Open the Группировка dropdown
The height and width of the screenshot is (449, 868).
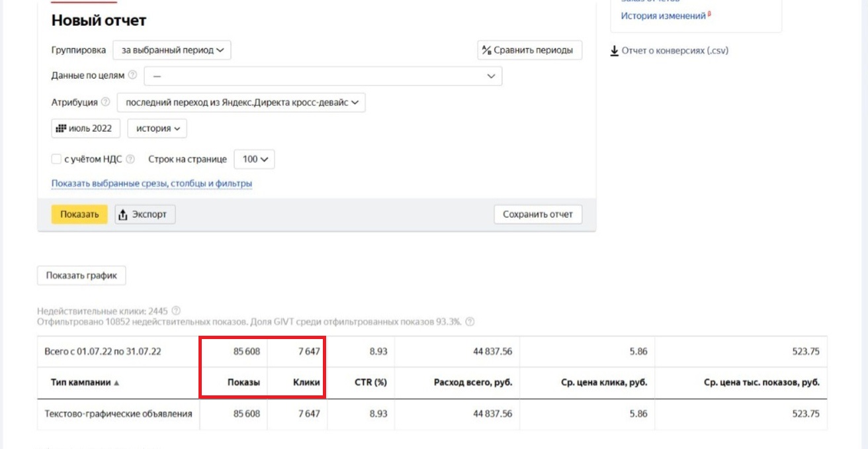point(172,50)
